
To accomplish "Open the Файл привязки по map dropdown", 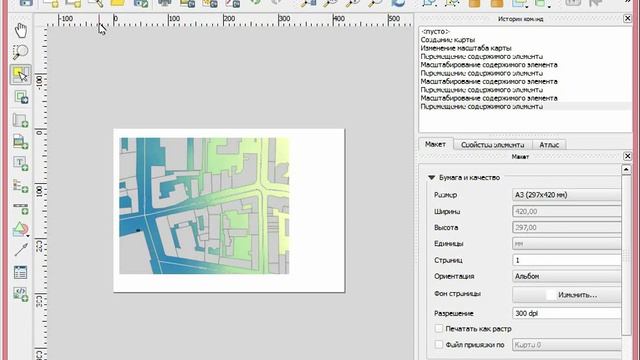I will 567,345.
